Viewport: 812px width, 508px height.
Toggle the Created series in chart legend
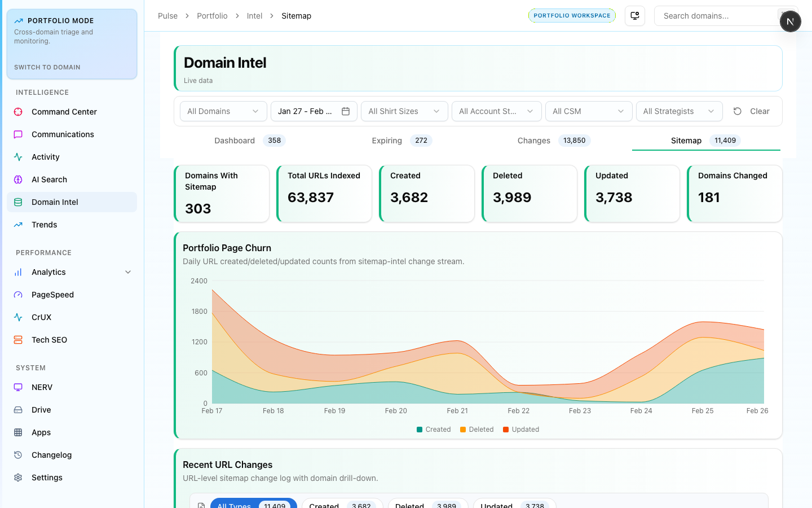coord(433,430)
